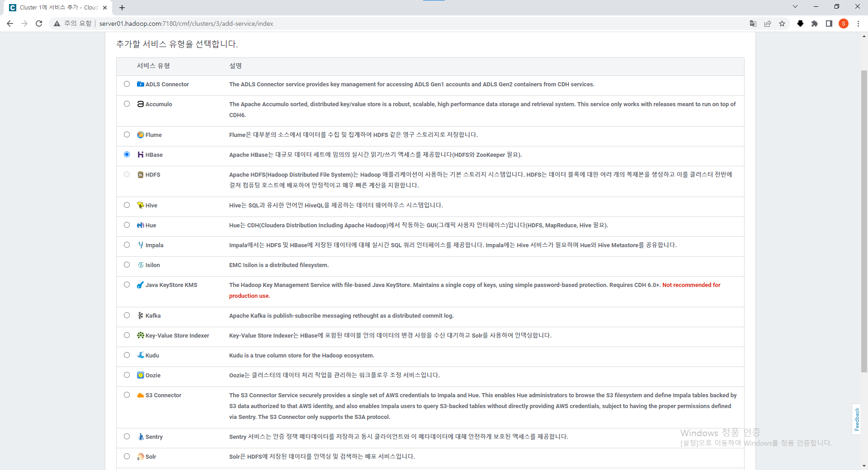This screenshot has height=470, width=868.
Task: Open Chrome three-dot menu
Action: (858, 23)
